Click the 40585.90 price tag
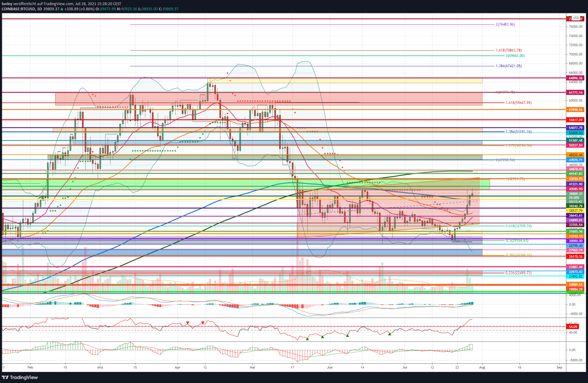588x383 pixels. (575, 189)
